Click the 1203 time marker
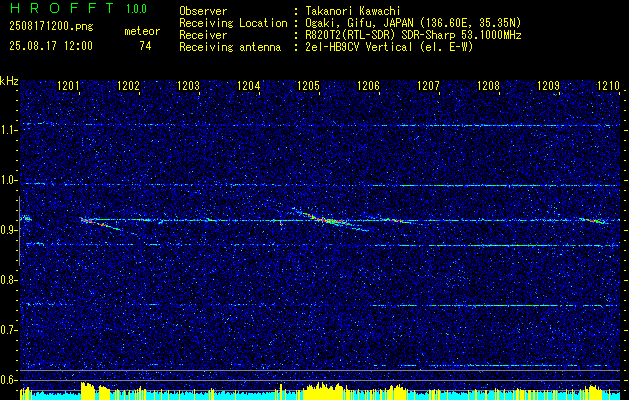This screenshot has height=400, width=629. (188, 85)
